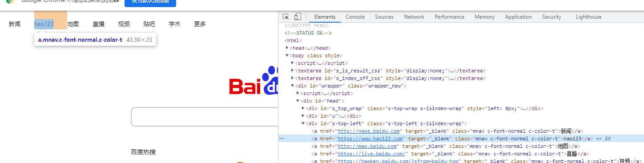Expand the div#u node

click(303, 116)
